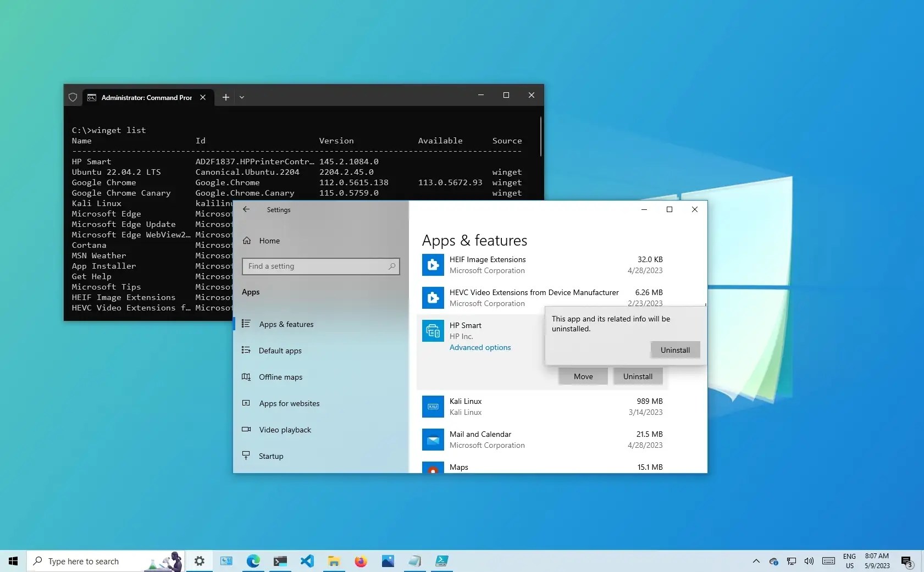Open the notification center in the system tray
The width and height of the screenshot is (924, 572).
[905, 561]
